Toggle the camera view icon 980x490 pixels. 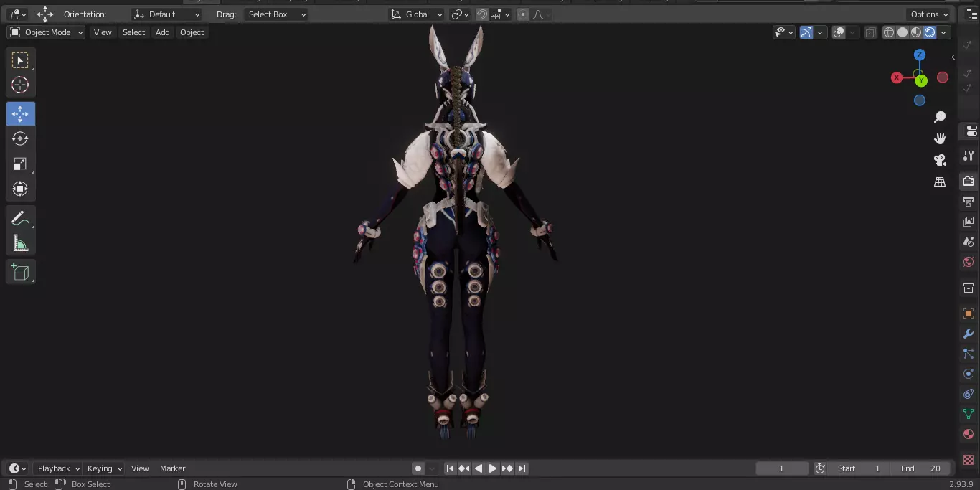tap(940, 160)
